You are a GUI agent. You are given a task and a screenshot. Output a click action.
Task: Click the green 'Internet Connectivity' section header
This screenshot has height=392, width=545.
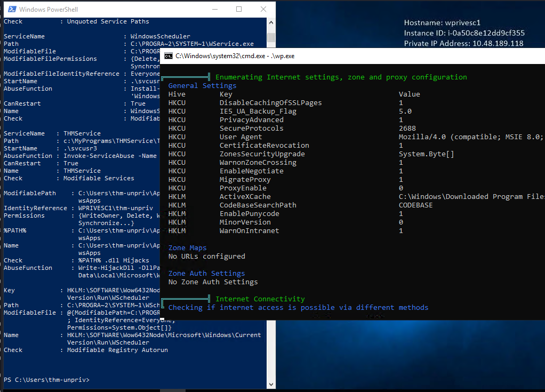coord(260,299)
